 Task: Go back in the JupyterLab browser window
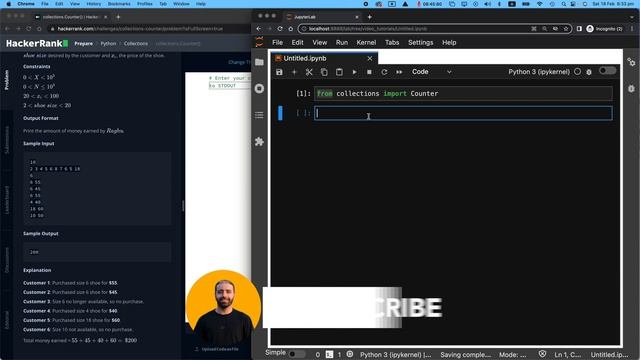click(x=259, y=29)
